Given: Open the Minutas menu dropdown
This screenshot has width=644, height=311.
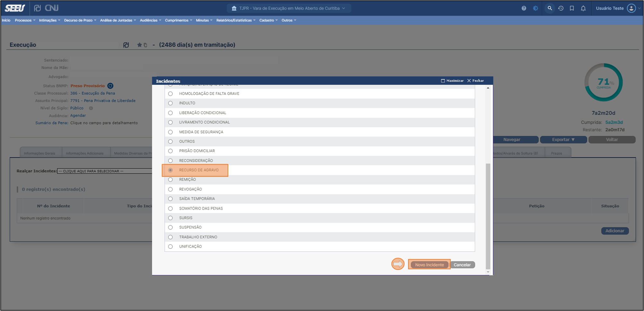Looking at the screenshot, I should pos(204,20).
